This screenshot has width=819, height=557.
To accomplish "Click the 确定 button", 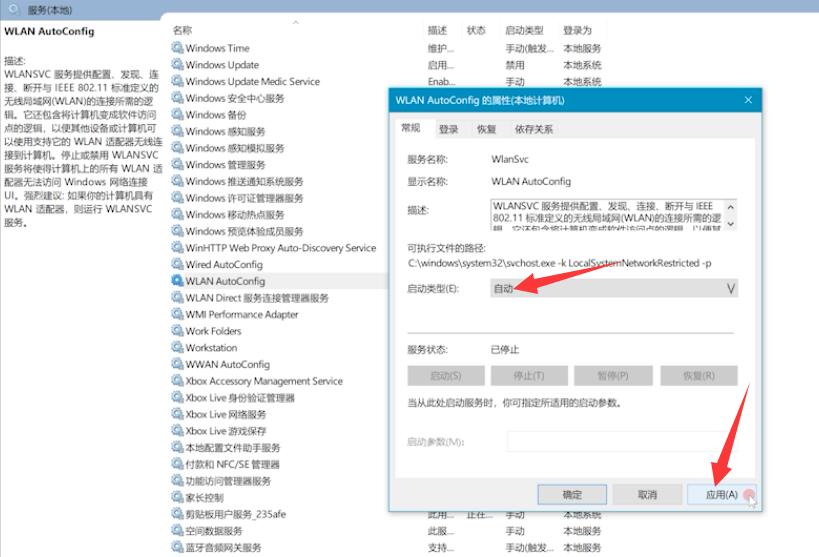I will 572,494.
